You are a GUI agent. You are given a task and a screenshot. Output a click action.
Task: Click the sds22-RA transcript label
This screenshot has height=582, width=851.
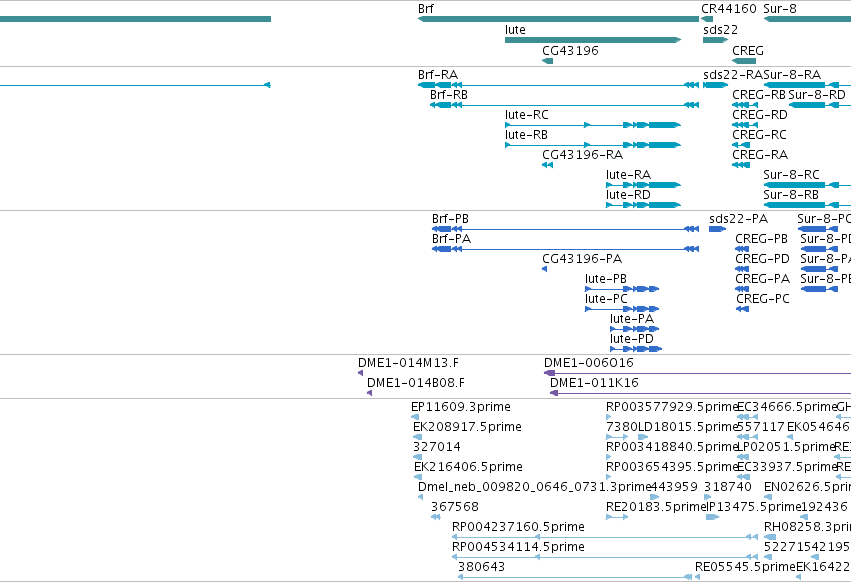pyautogui.click(x=733, y=75)
